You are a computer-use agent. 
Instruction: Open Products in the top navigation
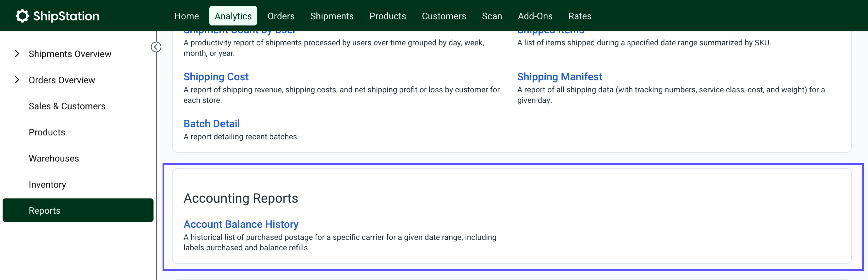(x=387, y=16)
